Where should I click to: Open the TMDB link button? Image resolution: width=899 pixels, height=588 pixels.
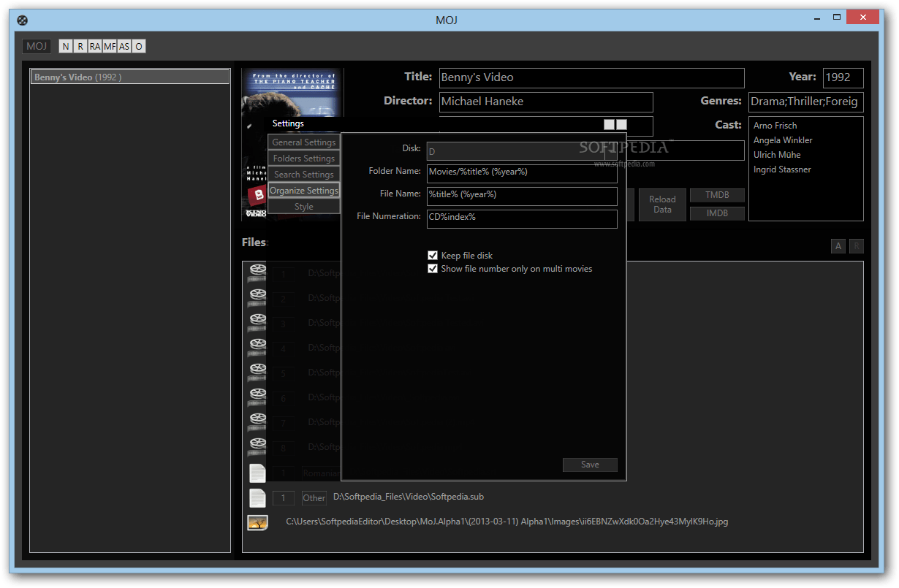(717, 195)
